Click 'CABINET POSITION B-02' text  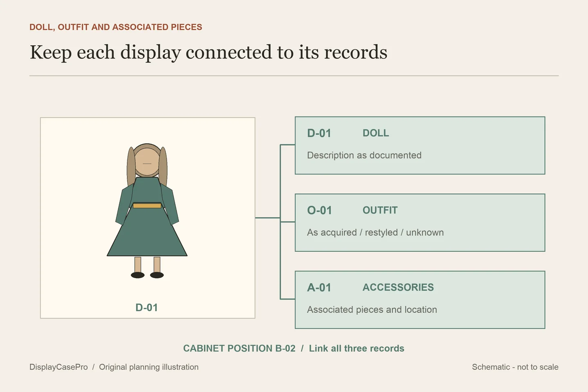click(239, 348)
